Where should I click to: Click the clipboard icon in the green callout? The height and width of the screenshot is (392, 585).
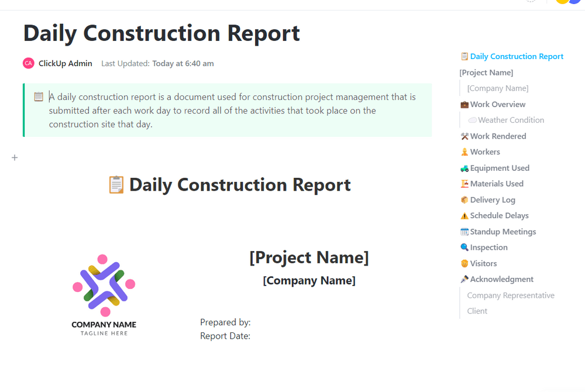click(x=39, y=97)
